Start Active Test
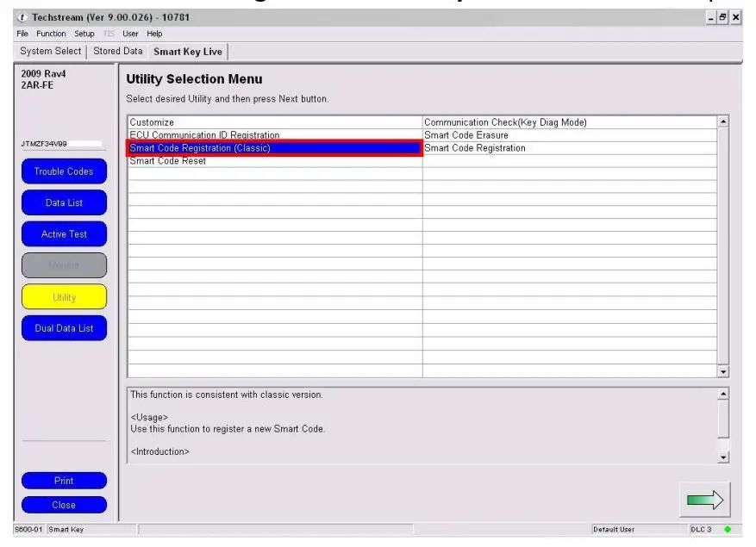This screenshot has width=756, height=547. (x=64, y=234)
